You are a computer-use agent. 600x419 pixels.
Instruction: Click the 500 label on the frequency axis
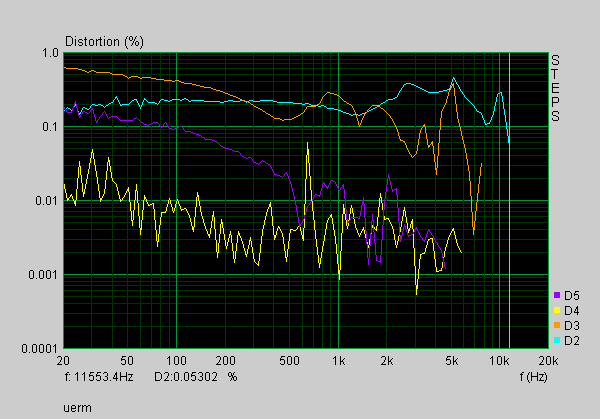coord(289,361)
